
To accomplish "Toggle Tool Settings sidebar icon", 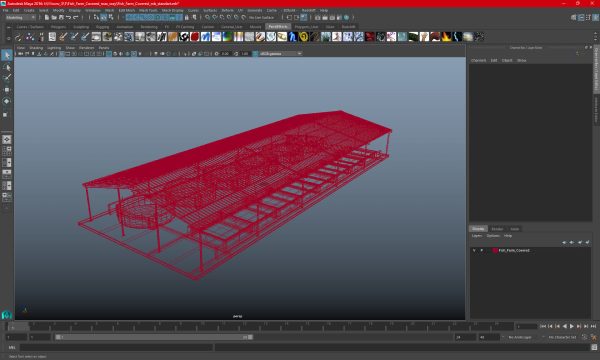I will coord(588,17).
